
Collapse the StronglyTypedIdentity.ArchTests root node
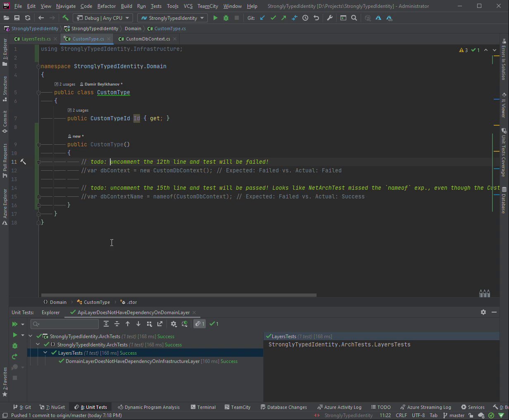click(x=30, y=336)
